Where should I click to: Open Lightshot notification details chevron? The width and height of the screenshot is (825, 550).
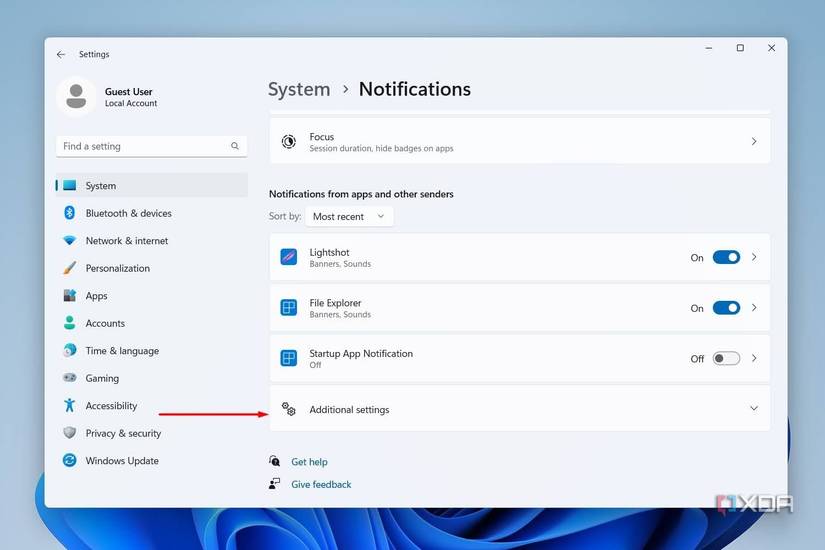[754, 257]
